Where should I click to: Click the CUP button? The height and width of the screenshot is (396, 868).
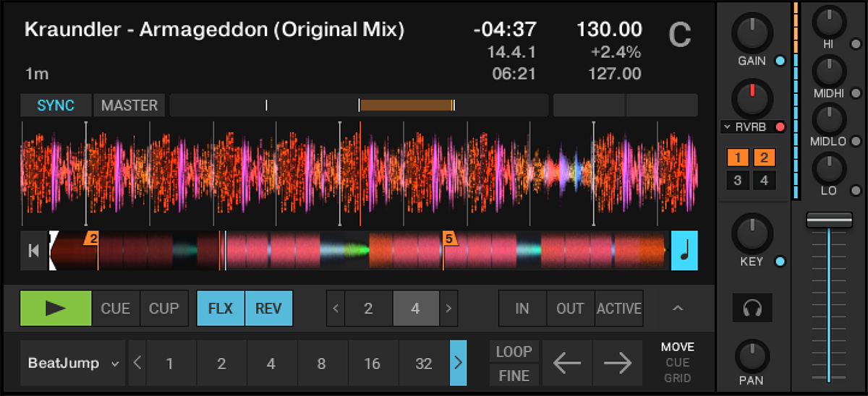coord(164,309)
